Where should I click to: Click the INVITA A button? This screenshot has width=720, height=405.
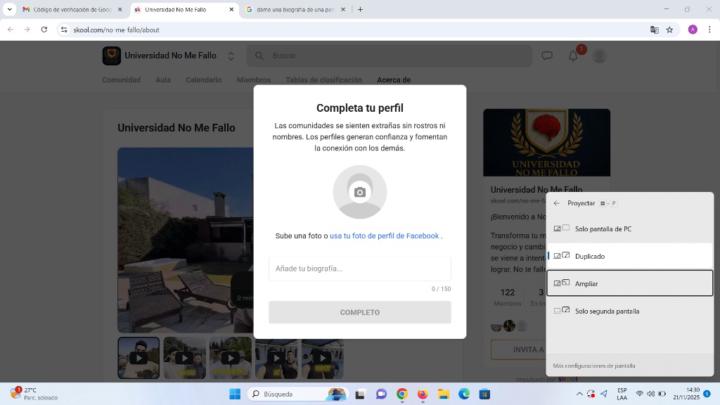tap(519, 349)
